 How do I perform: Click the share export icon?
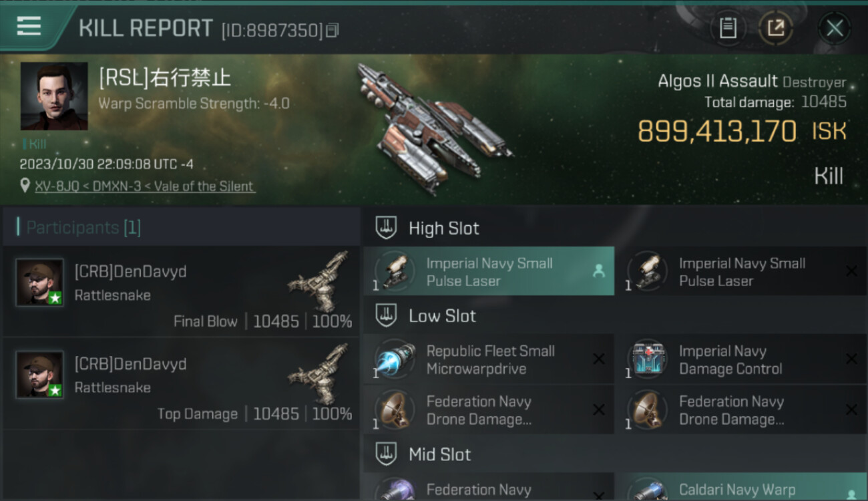click(776, 28)
